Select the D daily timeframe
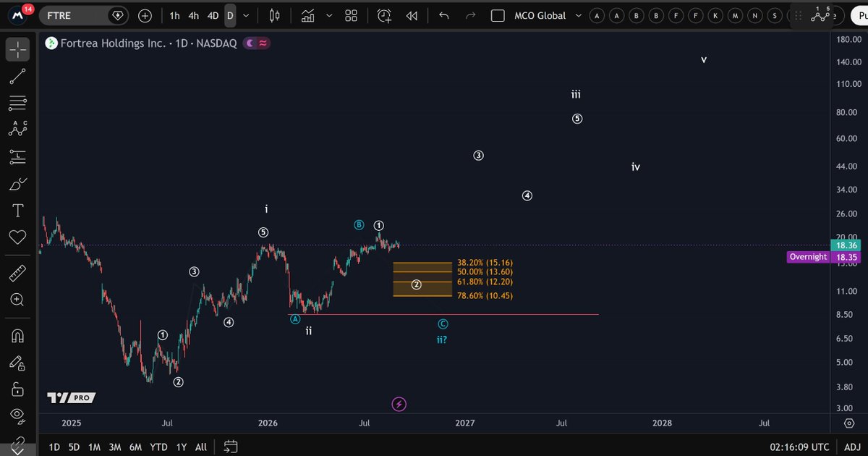This screenshot has width=868, height=456. pyautogui.click(x=230, y=15)
